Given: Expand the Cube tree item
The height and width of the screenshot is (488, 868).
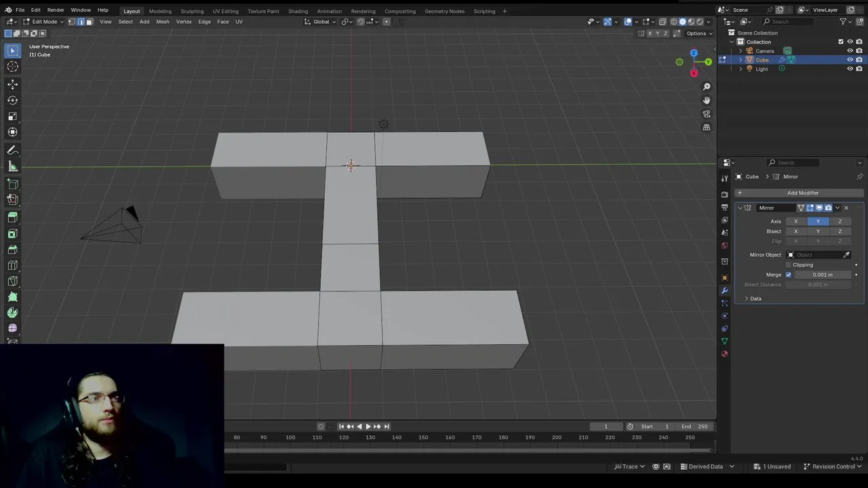Looking at the screenshot, I should (x=741, y=60).
